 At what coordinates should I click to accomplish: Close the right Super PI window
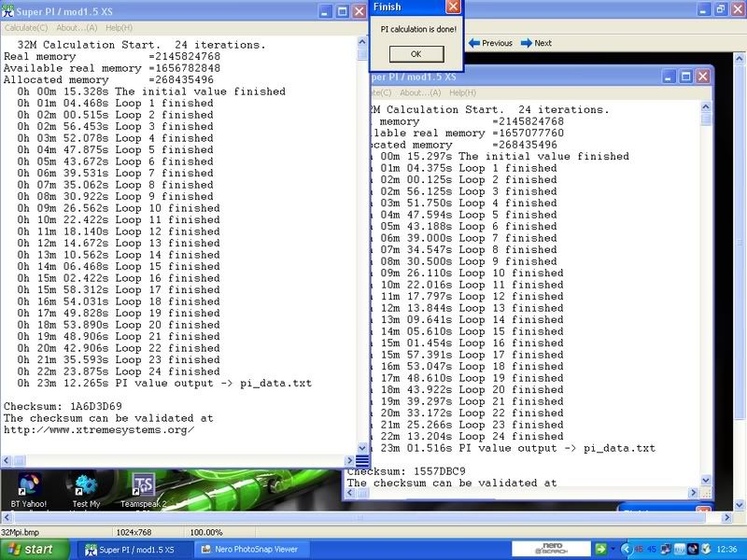[x=703, y=77]
